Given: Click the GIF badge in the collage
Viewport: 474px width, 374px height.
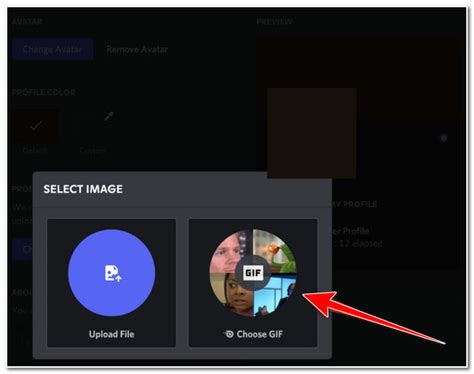Looking at the screenshot, I should [253, 273].
